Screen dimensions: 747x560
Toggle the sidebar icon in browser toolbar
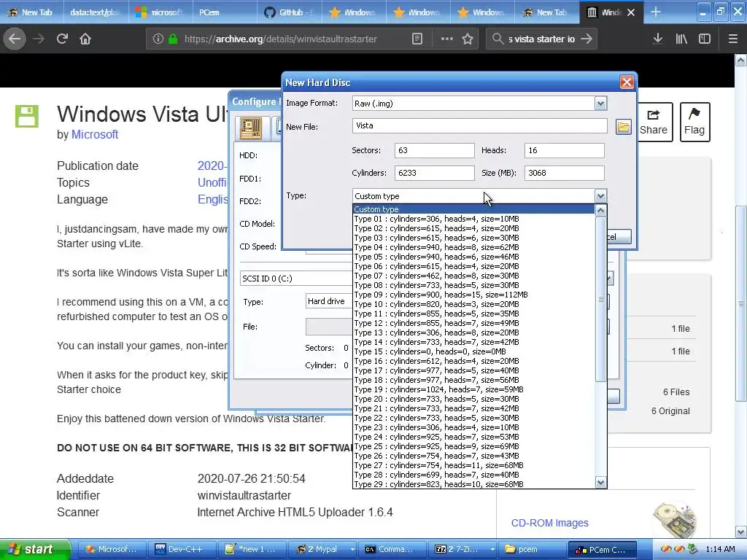point(705,39)
